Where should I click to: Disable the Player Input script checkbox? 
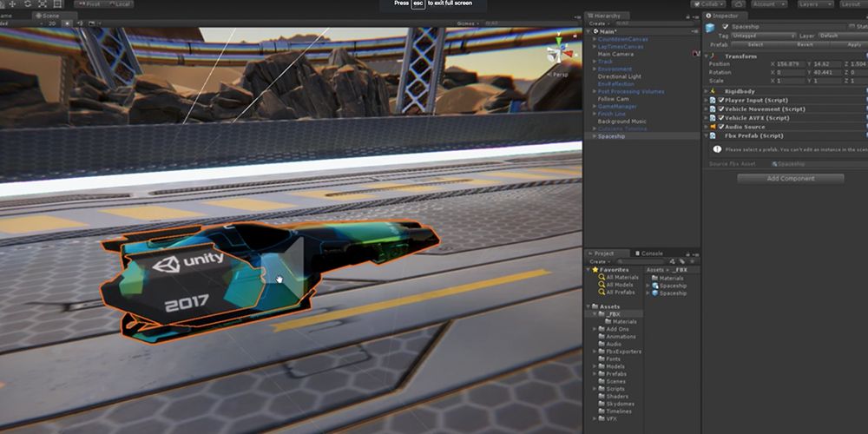[721, 100]
